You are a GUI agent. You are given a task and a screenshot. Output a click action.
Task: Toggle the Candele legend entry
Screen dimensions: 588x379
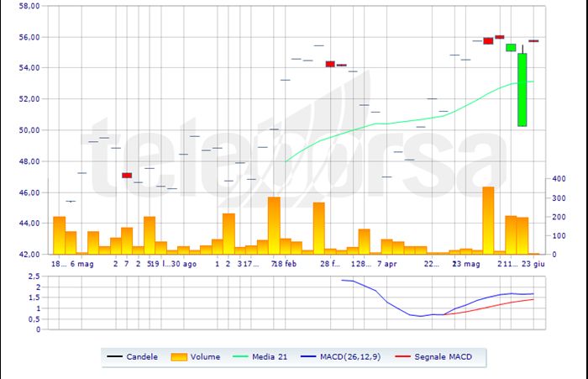tap(132, 357)
